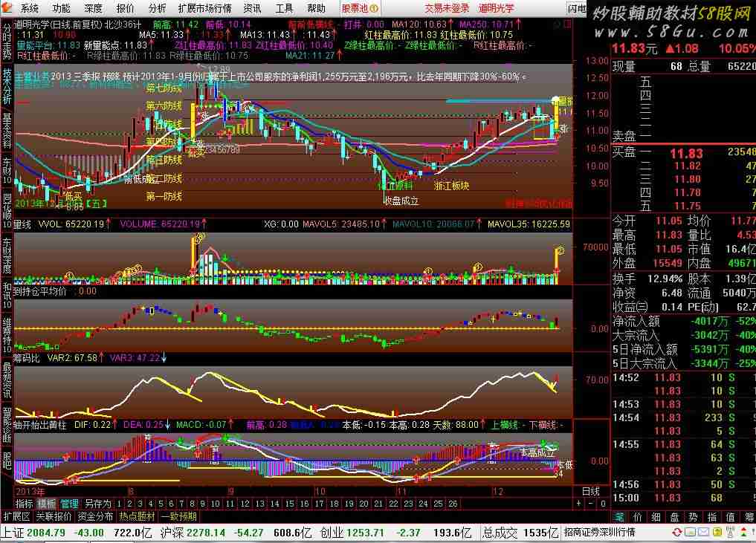Select the 价 tab in right panel
The width and height of the screenshot is (756, 543).
(637, 517)
